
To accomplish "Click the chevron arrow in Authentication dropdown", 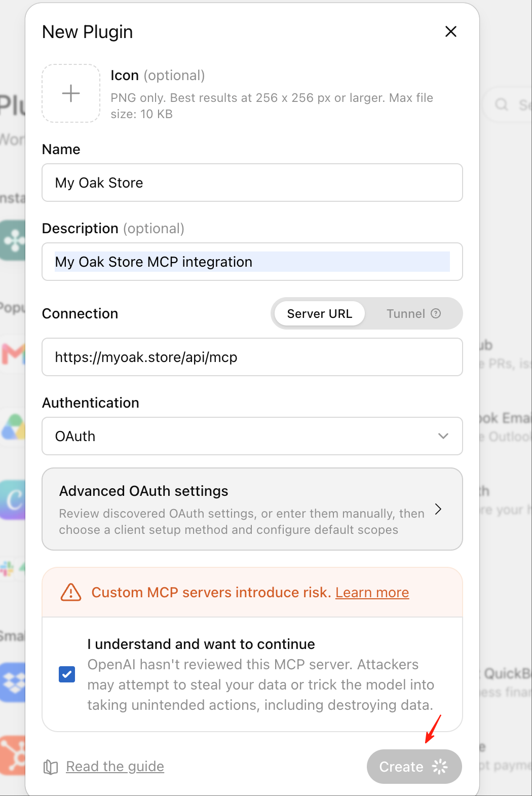I will (x=443, y=436).
